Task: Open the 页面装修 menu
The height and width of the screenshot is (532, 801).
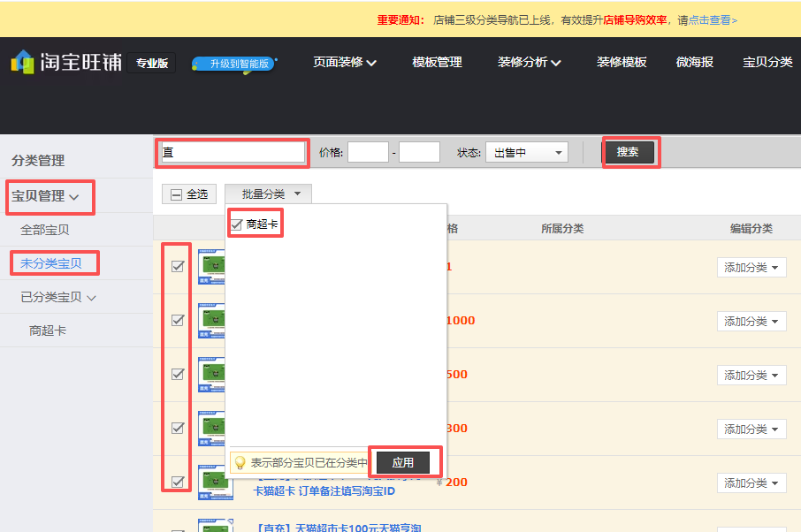Action: (x=345, y=63)
